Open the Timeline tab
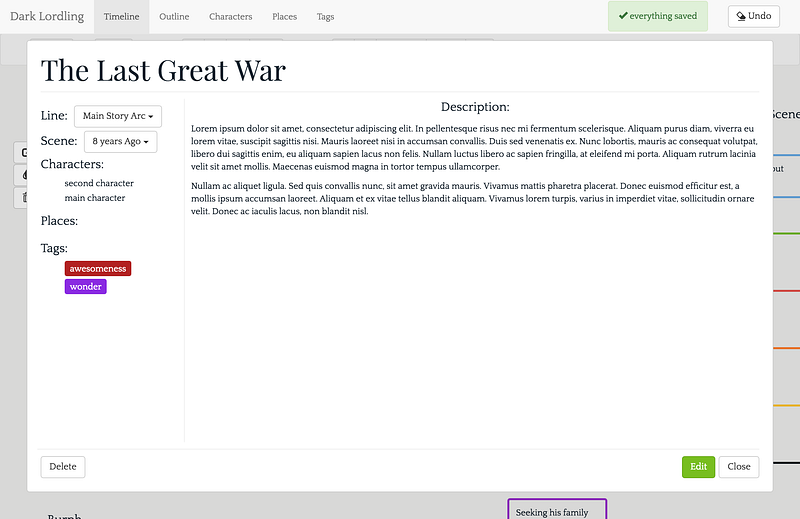This screenshot has height=519, width=800. coord(121,17)
